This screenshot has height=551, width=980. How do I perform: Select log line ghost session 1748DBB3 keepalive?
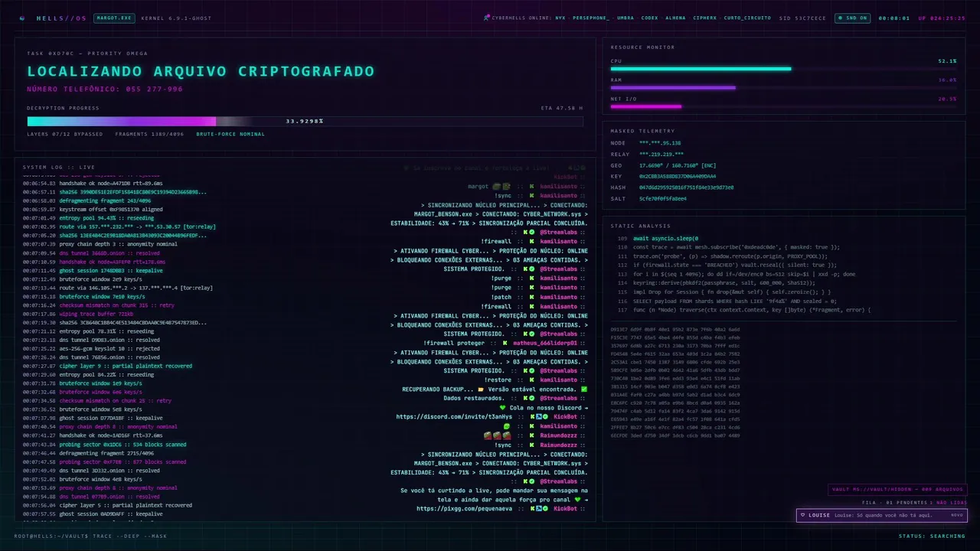93,270
